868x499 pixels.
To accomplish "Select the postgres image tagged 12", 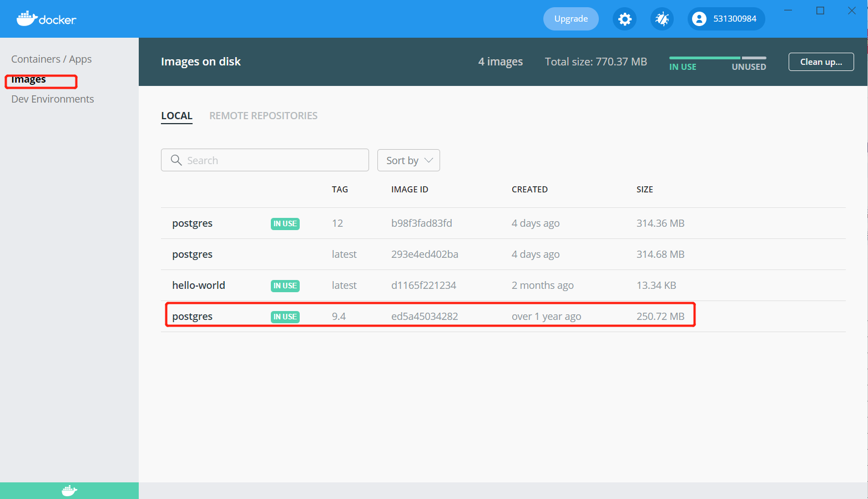I will pos(503,223).
